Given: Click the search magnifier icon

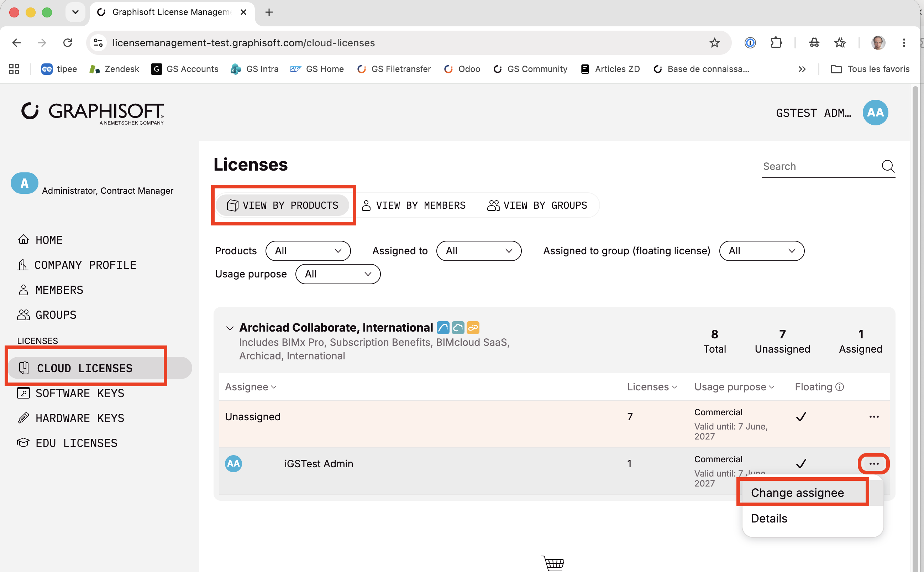Looking at the screenshot, I should (887, 166).
